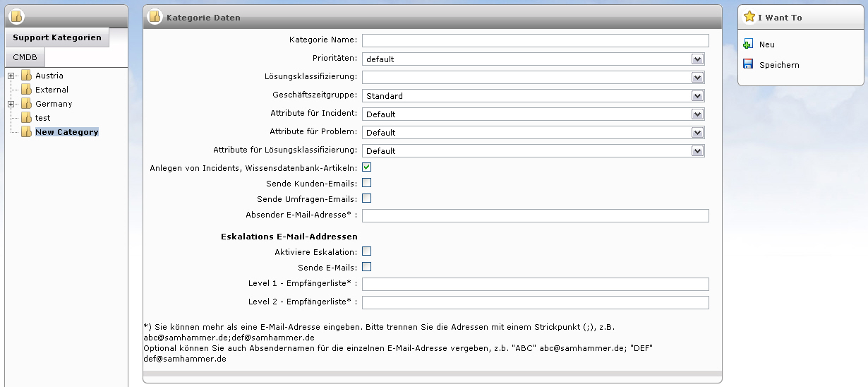
Task: Select the Support Kategorien tab
Action: (x=56, y=37)
